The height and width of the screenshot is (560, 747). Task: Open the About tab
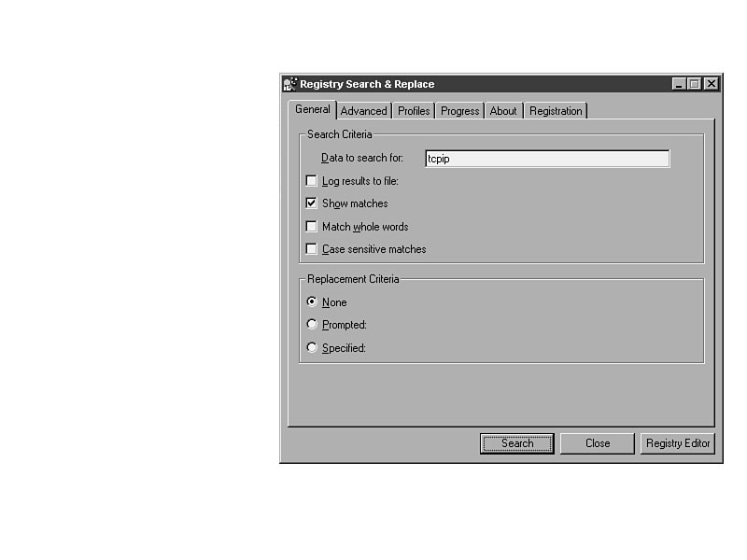pyautogui.click(x=503, y=111)
